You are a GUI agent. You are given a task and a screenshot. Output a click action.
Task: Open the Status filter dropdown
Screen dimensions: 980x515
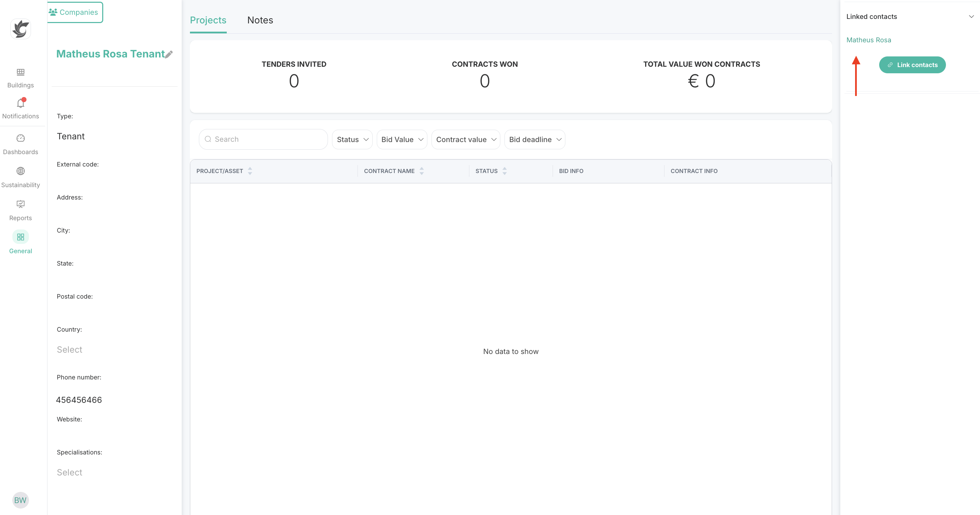click(352, 140)
